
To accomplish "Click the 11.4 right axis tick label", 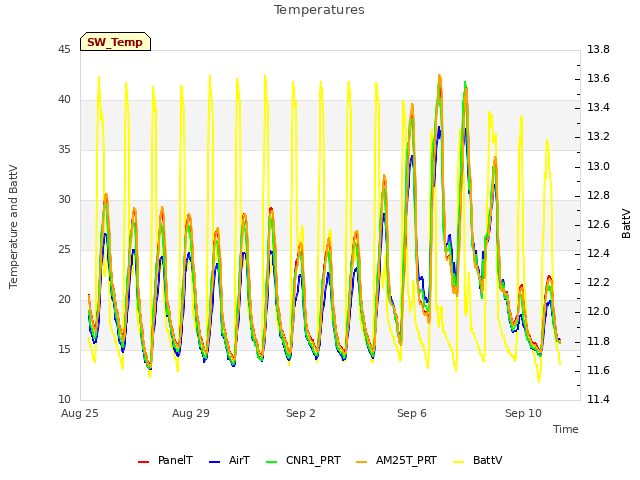I will pos(598,400).
